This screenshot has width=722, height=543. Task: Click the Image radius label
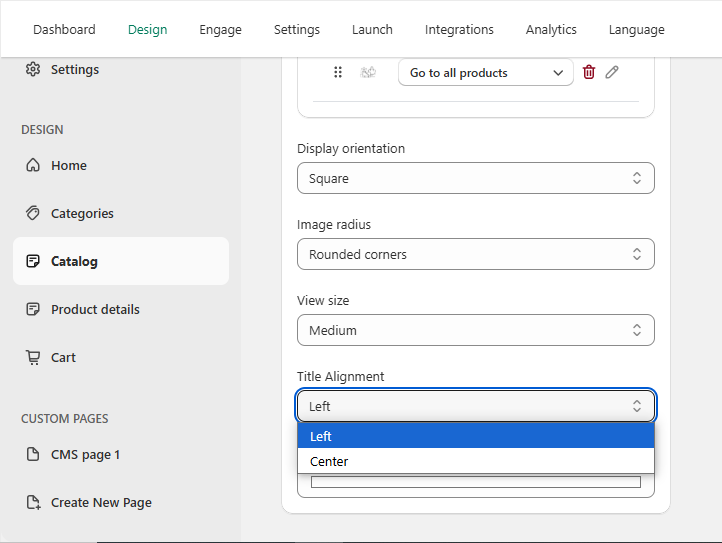334,224
